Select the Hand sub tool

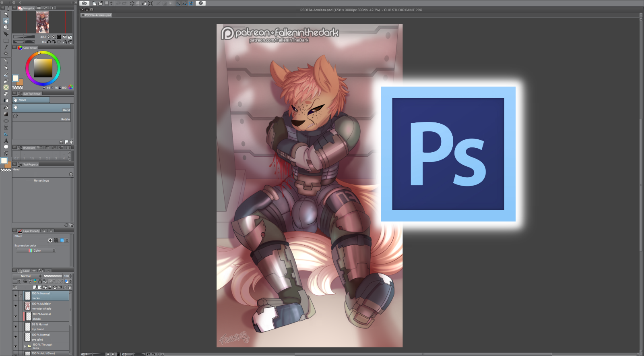pos(42,108)
